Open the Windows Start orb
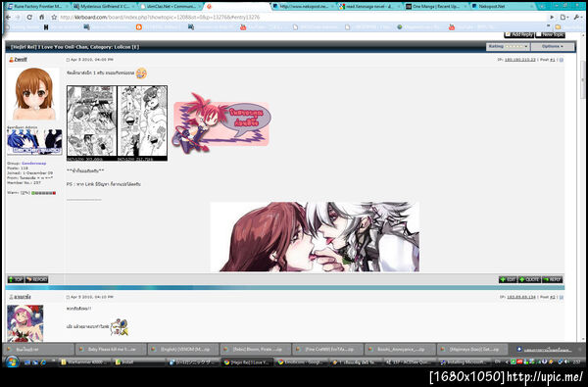This screenshot has height=387, width=588. (x=12, y=362)
